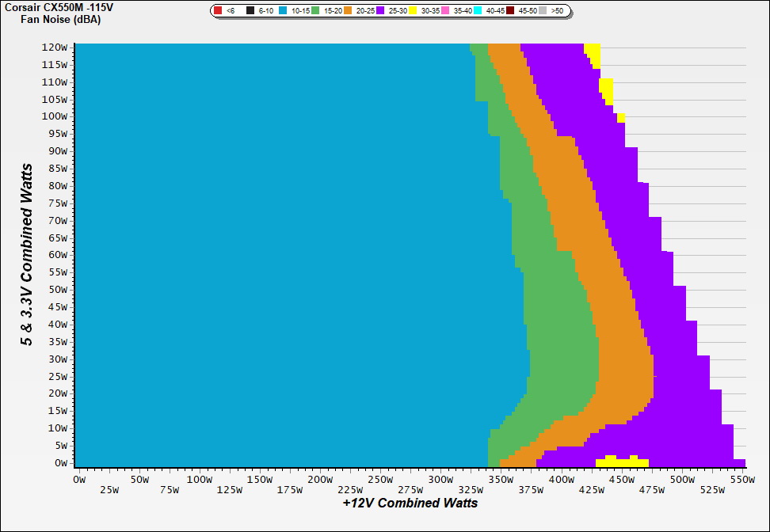This screenshot has height=532, width=770.
Task: Click the 5 & 3.3V Combined Watts label
Action: [x=28, y=254]
